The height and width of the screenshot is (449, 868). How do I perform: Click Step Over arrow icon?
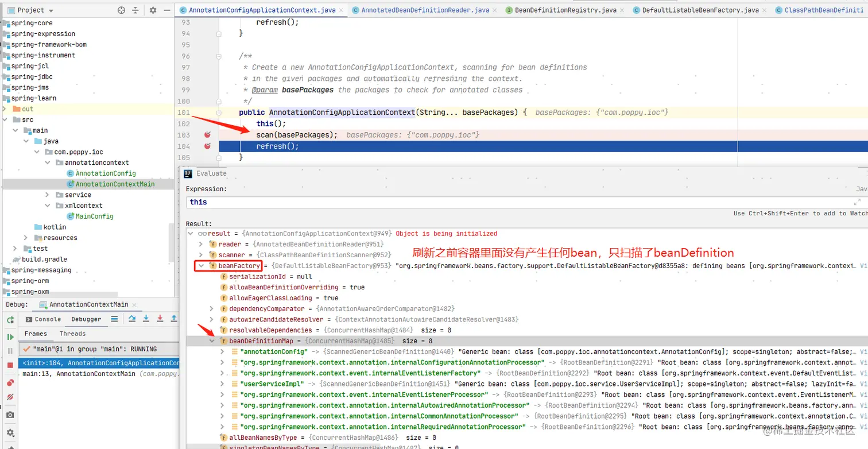(x=132, y=319)
